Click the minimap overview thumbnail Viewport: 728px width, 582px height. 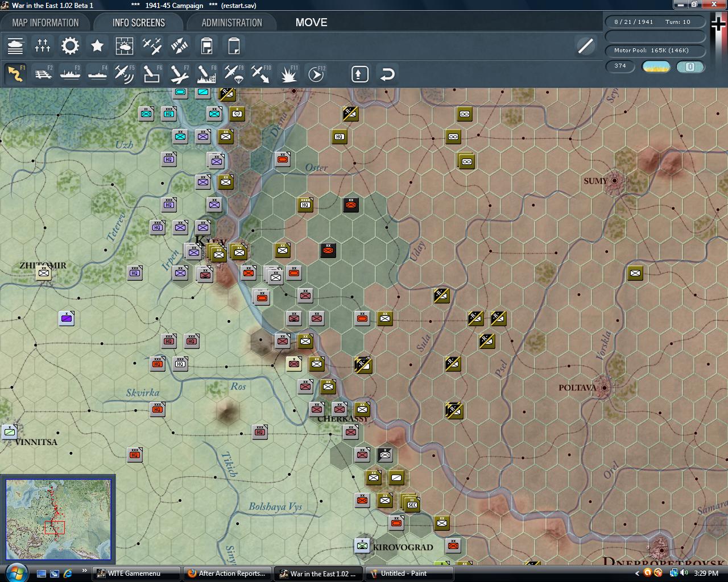(58, 520)
